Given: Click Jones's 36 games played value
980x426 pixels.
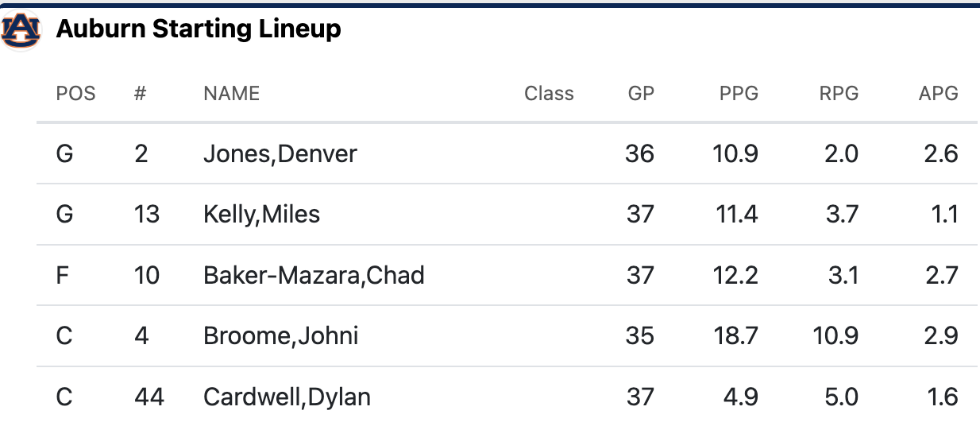Looking at the screenshot, I should click(x=639, y=153).
